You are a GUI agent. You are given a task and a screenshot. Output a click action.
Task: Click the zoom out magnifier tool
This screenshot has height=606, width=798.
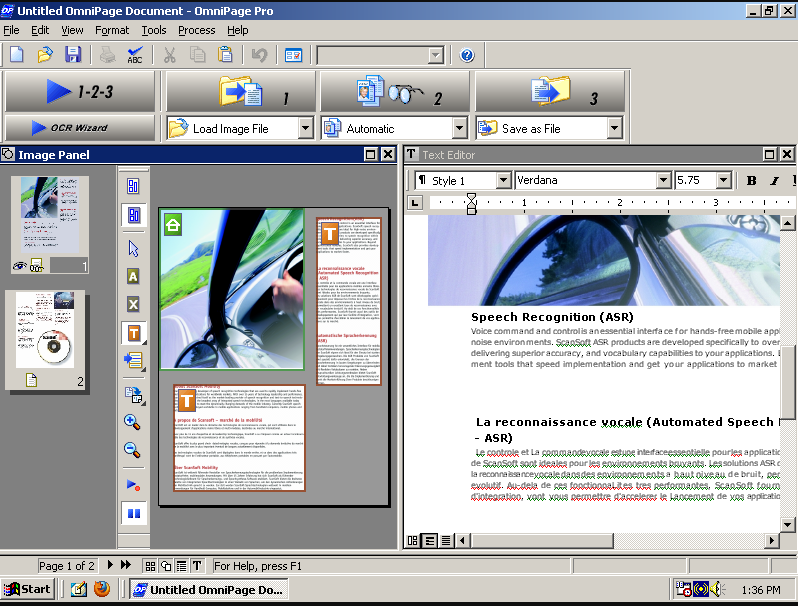[132, 449]
